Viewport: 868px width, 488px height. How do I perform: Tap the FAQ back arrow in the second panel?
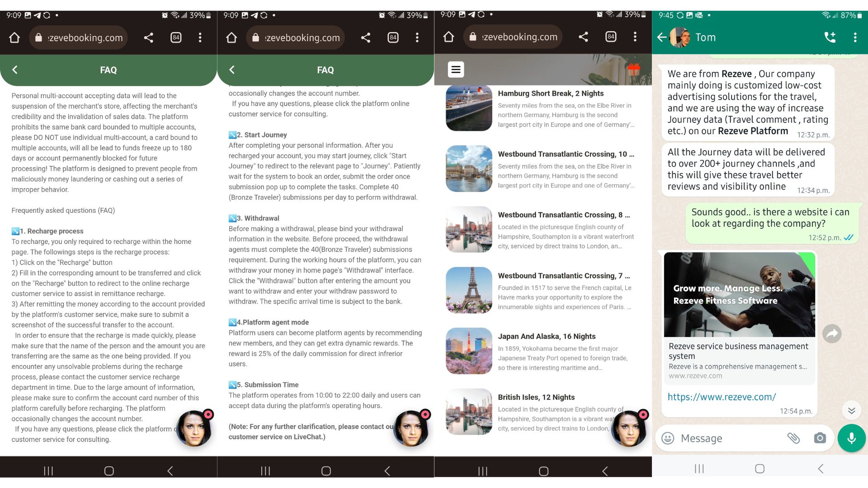pyautogui.click(x=232, y=70)
